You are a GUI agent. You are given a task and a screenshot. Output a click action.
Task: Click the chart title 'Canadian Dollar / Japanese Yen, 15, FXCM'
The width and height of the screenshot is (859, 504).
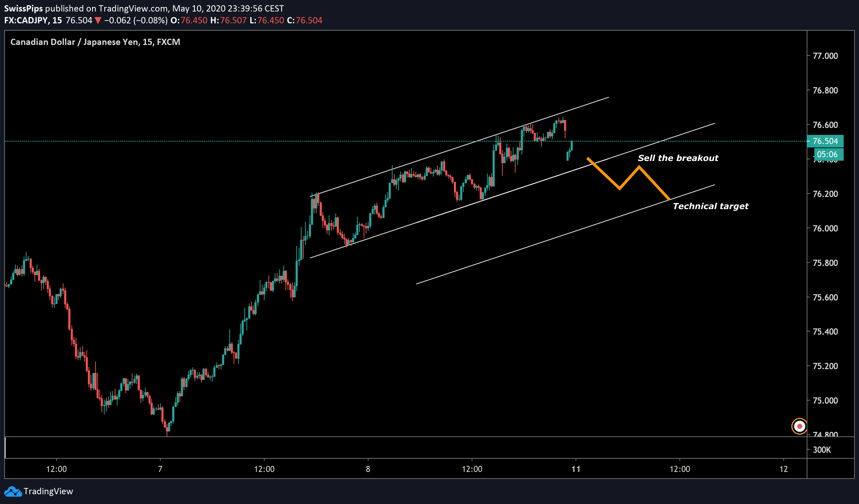95,42
